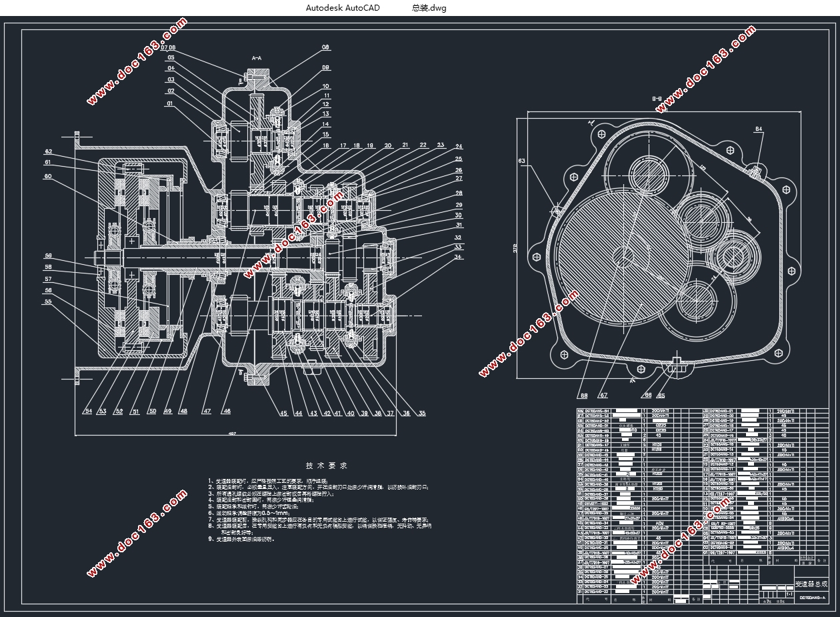840x617 pixels.
Task: Click the Autodesk AutoCAD title text
Action: [x=343, y=8]
